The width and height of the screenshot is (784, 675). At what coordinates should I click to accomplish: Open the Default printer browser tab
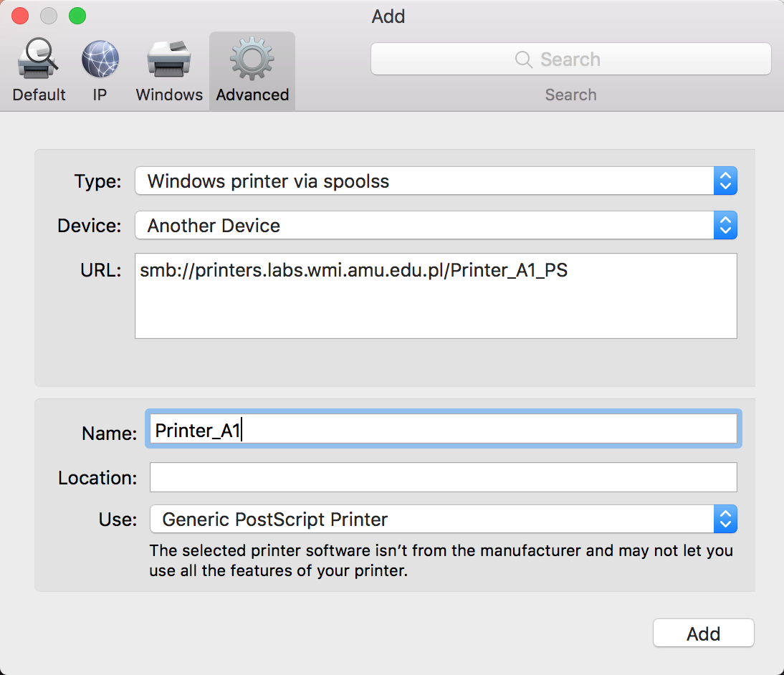[39, 70]
